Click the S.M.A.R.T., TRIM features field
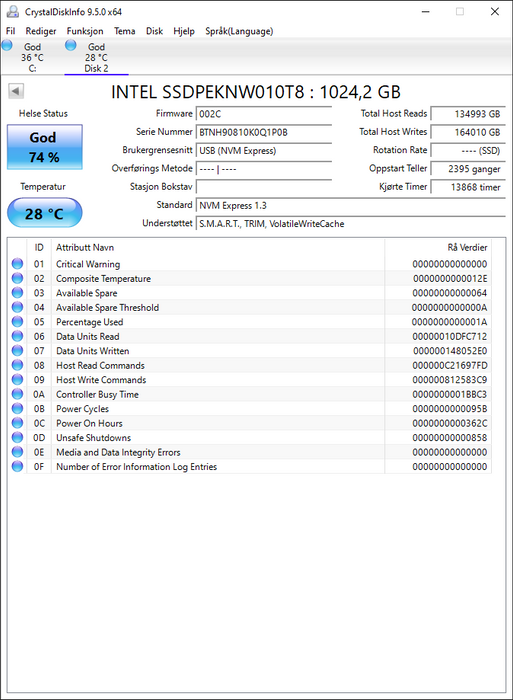The height and width of the screenshot is (700, 513). (x=350, y=224)
